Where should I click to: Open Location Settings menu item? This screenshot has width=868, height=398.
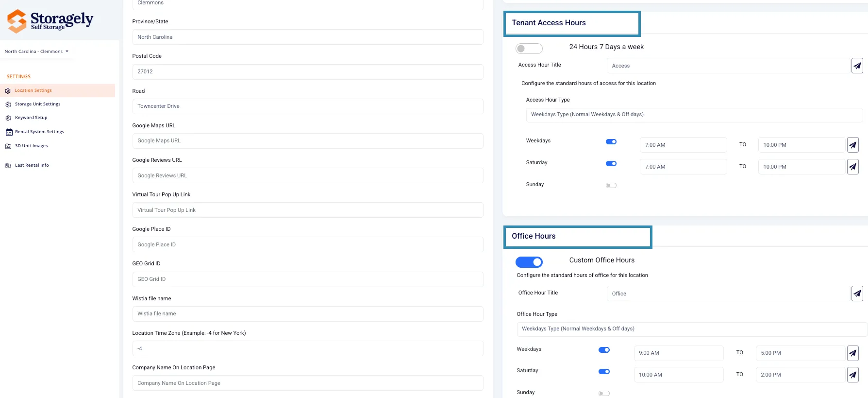tap(58, 90)
